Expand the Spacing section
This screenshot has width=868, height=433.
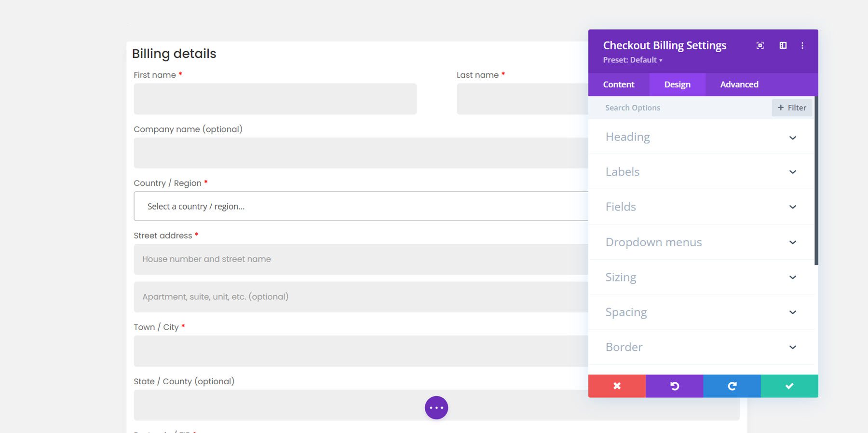(701, 312)
